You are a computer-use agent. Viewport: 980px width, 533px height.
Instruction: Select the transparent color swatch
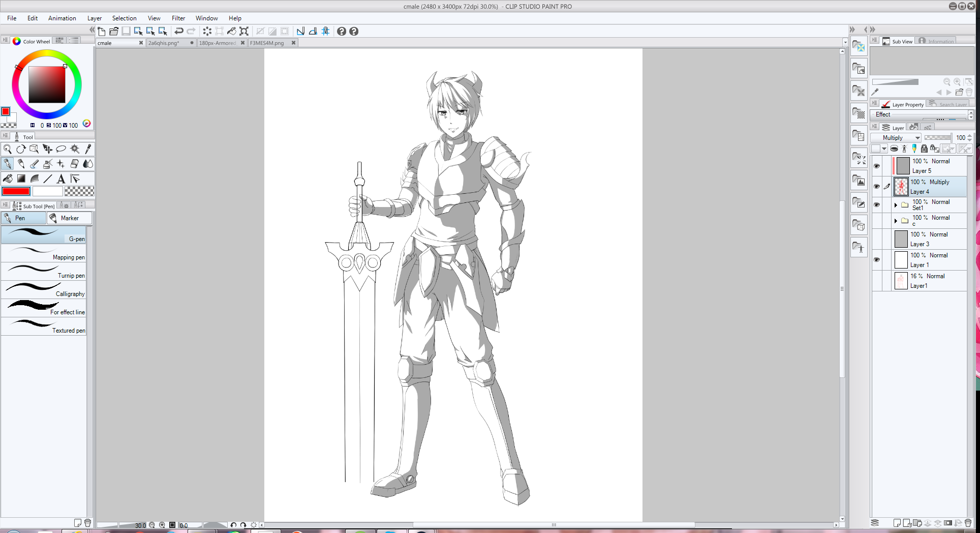[79, 191]
